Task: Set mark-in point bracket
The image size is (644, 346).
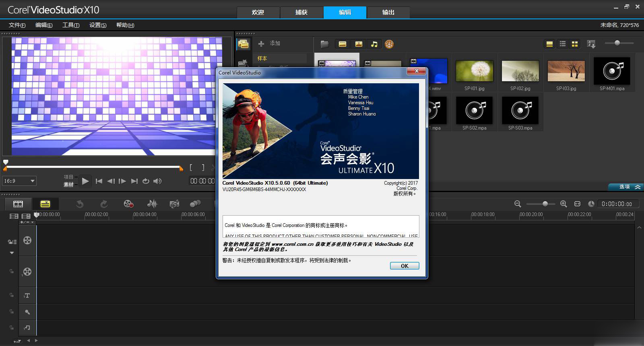Action: pyautogui.click(x=191, y=167)
